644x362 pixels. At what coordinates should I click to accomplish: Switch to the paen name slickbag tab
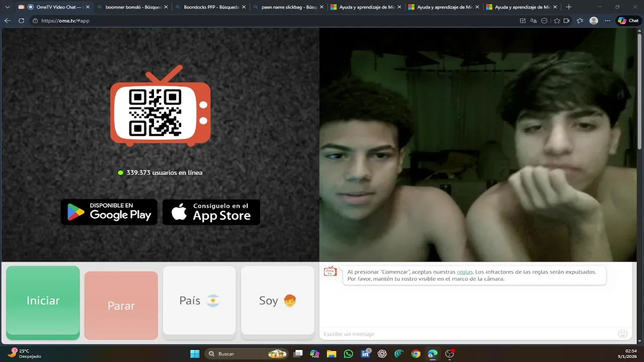(x=289, y=7)
